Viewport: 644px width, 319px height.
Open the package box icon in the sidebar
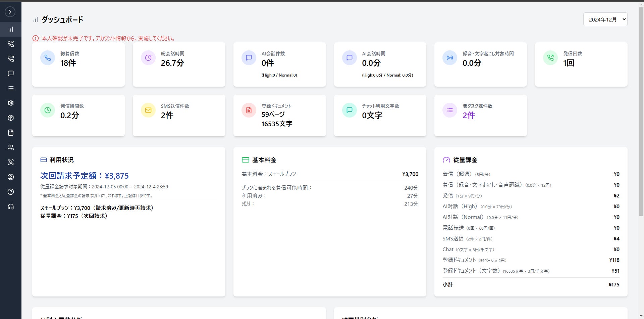(x=11, y=118)
